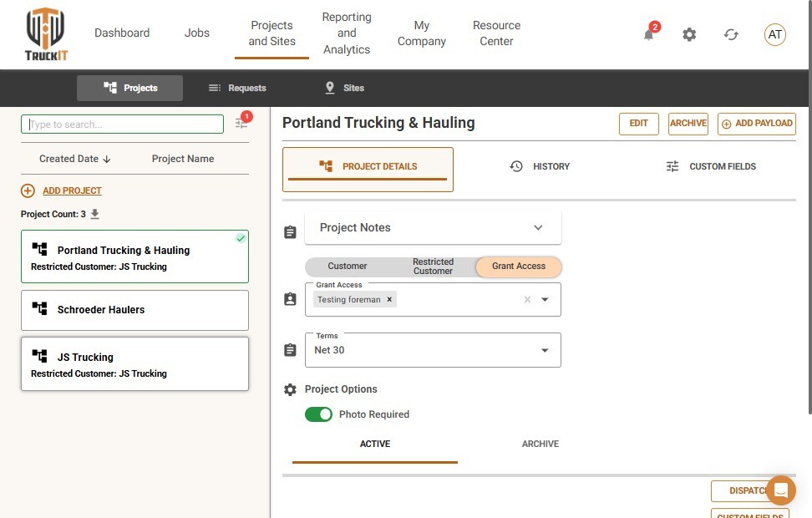Go to Dashboard menu
This screenshot has height=518, width=812.
tap(122, 33)
